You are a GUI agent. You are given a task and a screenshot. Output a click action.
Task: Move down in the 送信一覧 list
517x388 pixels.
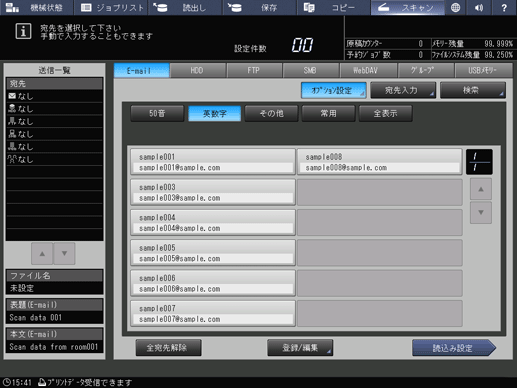tap(64, 254)
